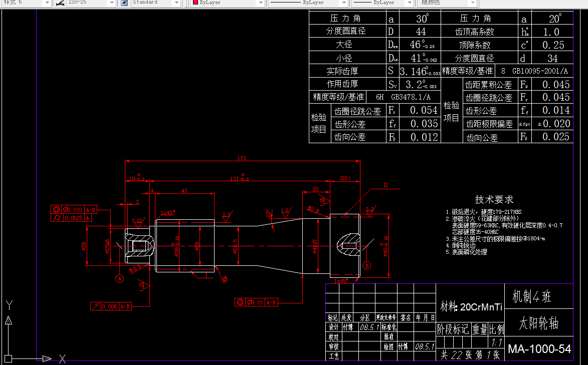
Task: Select the 齿距极限偏差 label
Action: tap(489, 124)
